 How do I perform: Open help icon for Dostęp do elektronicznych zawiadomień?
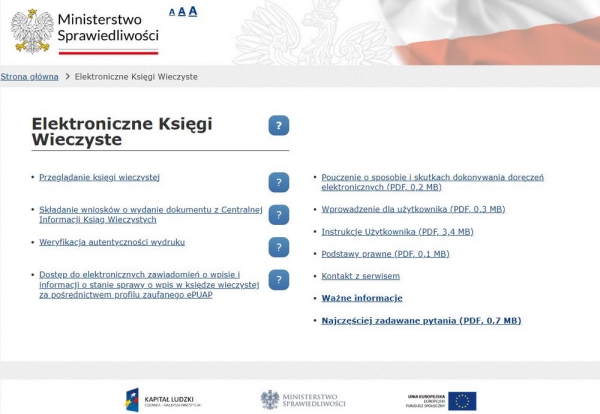[x=279, y=280]
